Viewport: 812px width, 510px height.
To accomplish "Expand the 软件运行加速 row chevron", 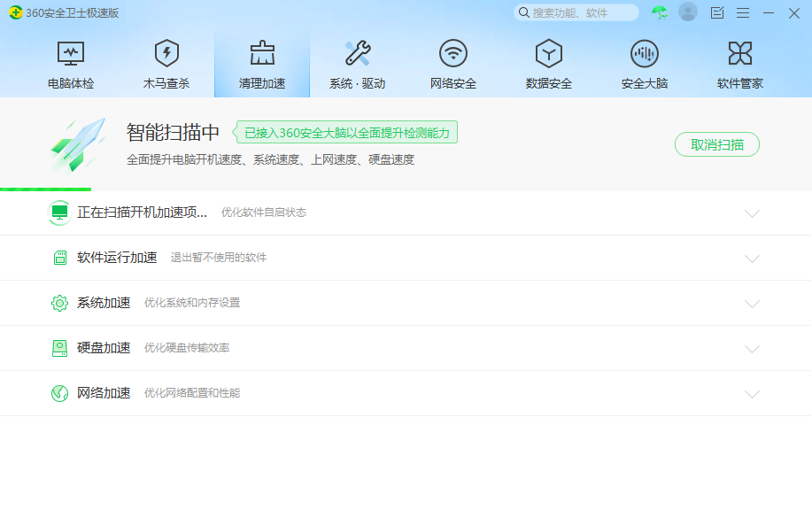I will (x=752, y=259).
